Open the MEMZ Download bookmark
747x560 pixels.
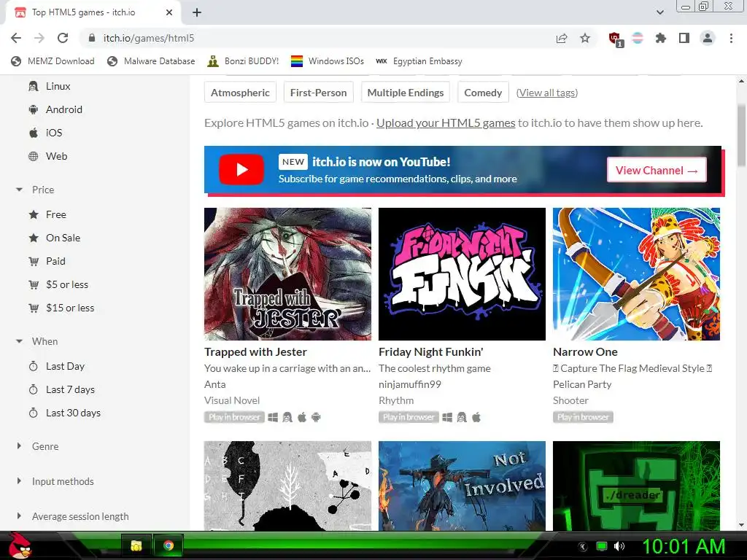[x=53, y=61]
